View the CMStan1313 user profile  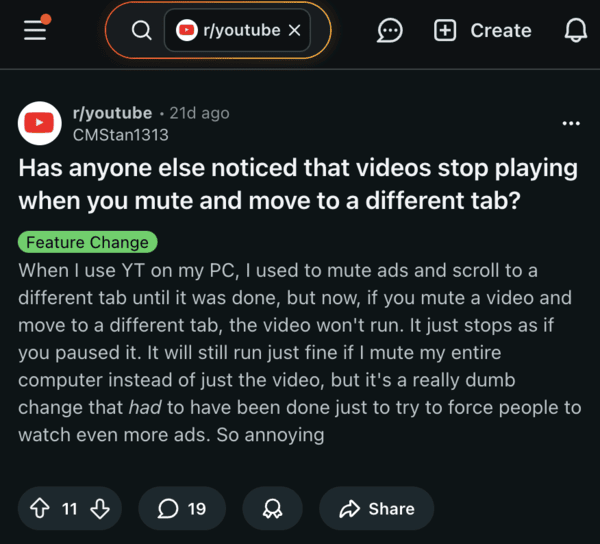pyautogui.click(x=120, y=134)
